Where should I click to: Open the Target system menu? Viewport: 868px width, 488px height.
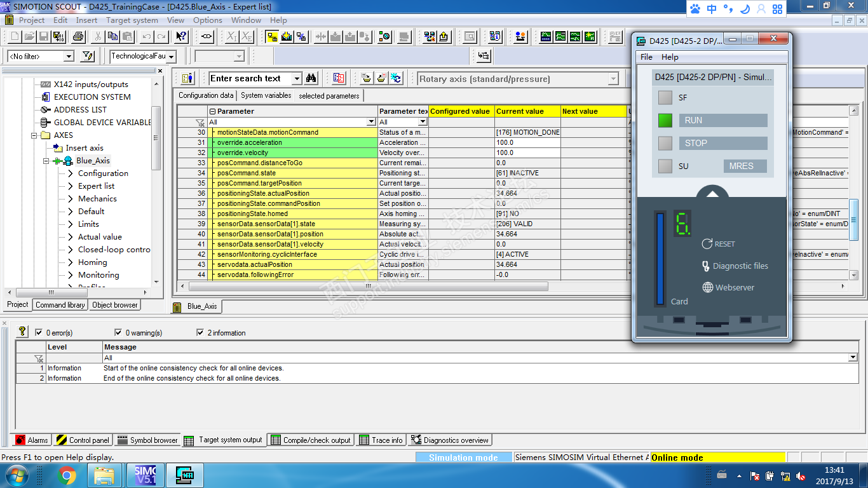(x=132, y=20)
